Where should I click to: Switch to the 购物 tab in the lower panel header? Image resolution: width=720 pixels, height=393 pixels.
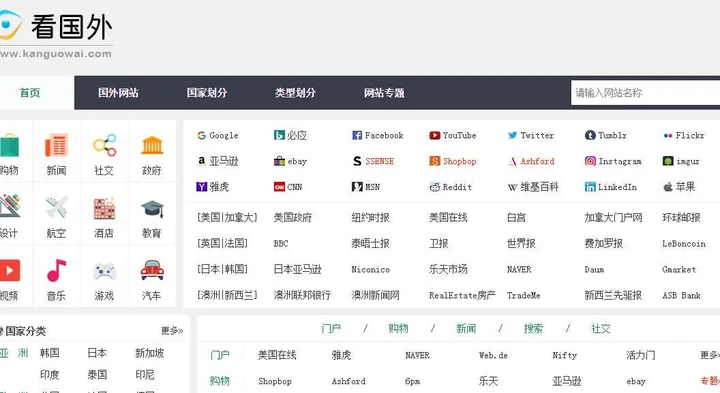point(398,328)
